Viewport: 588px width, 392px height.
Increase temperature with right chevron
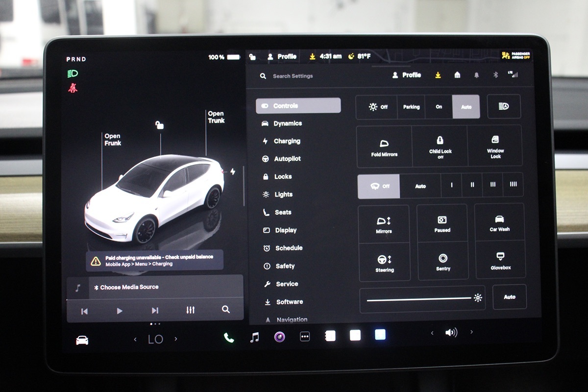176,339
